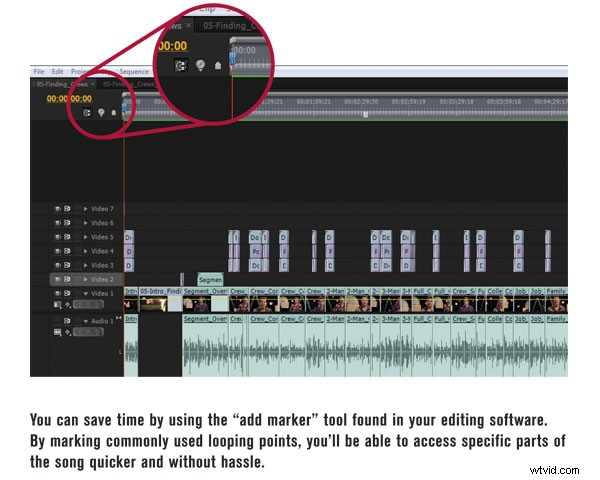Select the Audio 1 track header label
This screenshot has height=480, width=600.
pyautogui.click(x=102, y=321)
